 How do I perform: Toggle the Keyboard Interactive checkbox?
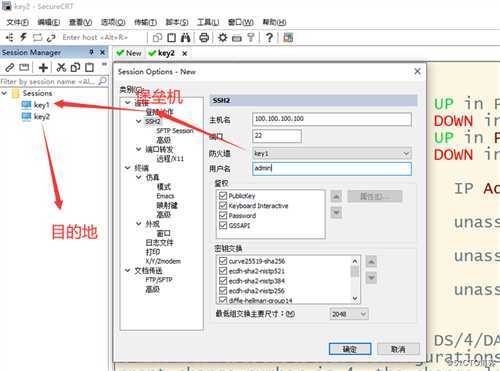[223, 205]
